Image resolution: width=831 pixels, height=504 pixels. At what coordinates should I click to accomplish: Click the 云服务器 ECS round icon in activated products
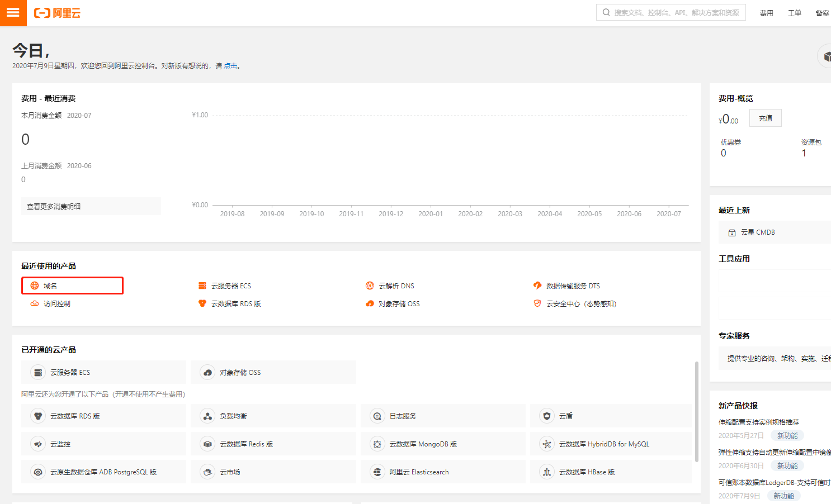click(x=38, y=372)
